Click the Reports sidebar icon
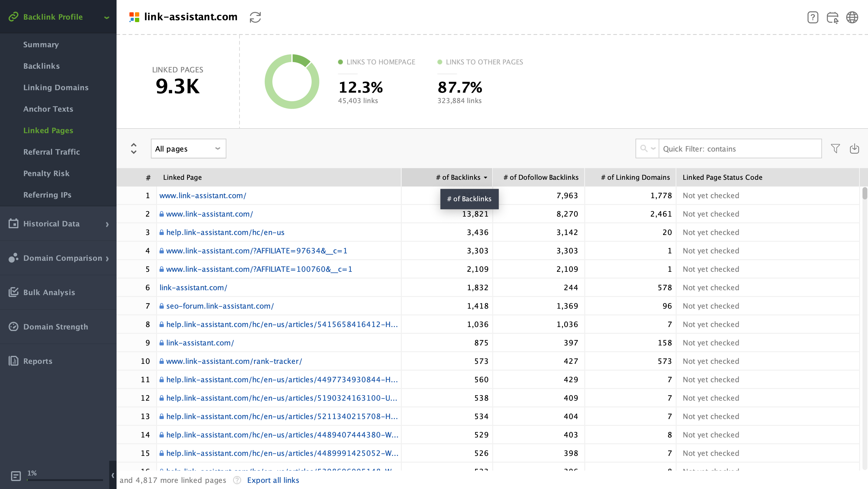This screenshot has width=868, height=489. coord(13,361)
